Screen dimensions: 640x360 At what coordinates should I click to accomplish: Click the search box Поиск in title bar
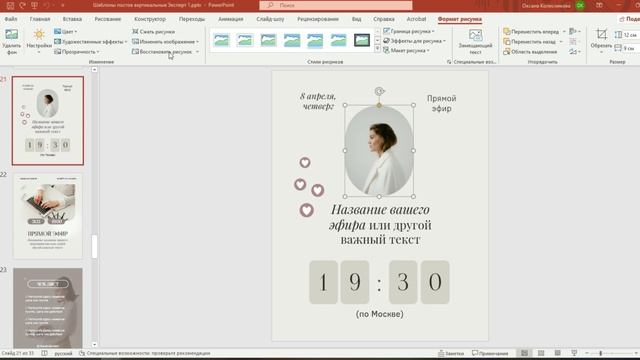336,5
